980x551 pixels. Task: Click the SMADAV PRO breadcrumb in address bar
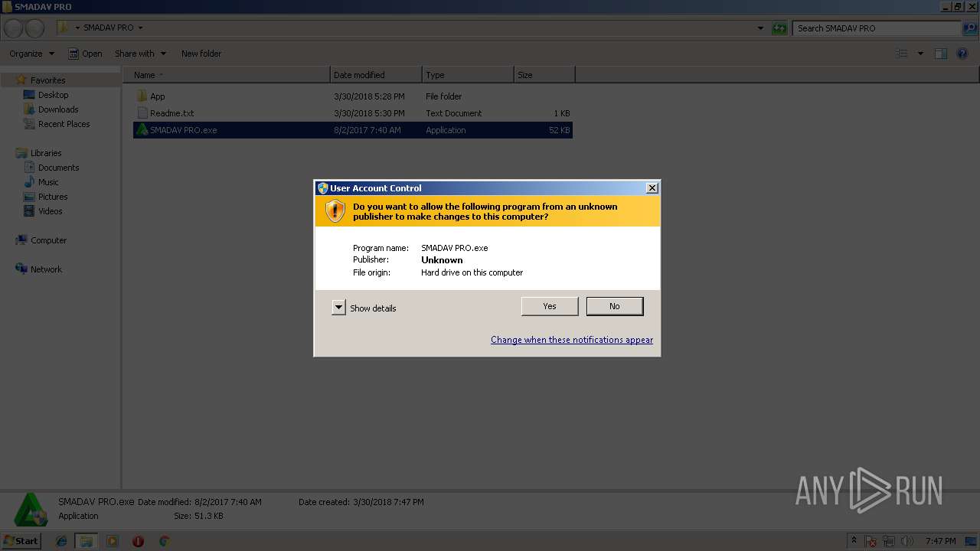pos(108,28)
